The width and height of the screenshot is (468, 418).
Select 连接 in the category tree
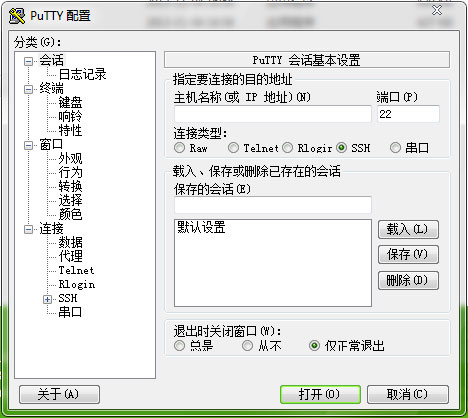pyautogui.click(x=51, y=228)
